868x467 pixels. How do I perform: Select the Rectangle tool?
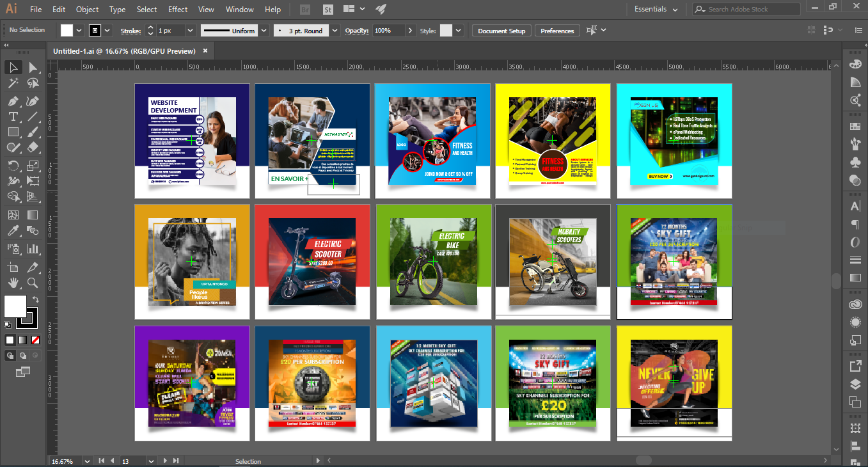tap(13, 132)
